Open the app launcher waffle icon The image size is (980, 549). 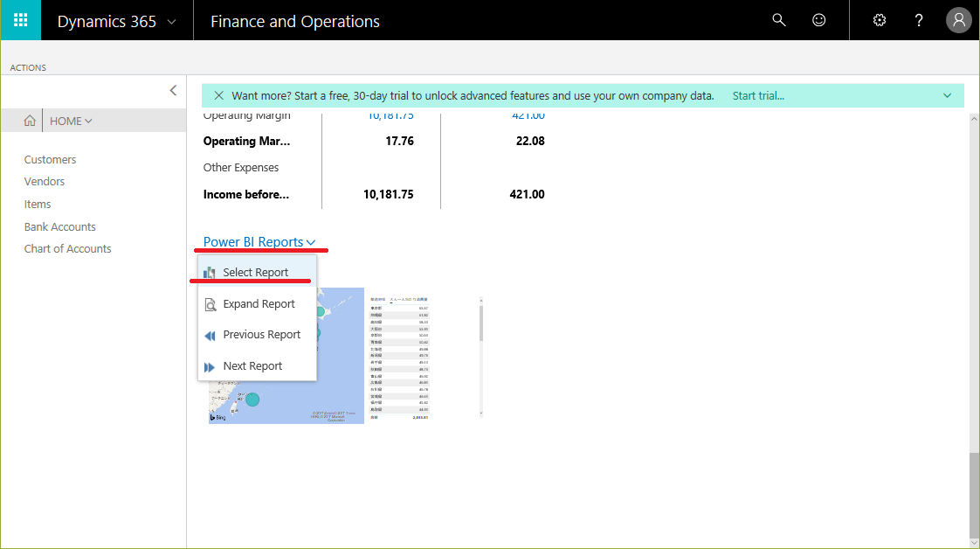click(20, 20)
